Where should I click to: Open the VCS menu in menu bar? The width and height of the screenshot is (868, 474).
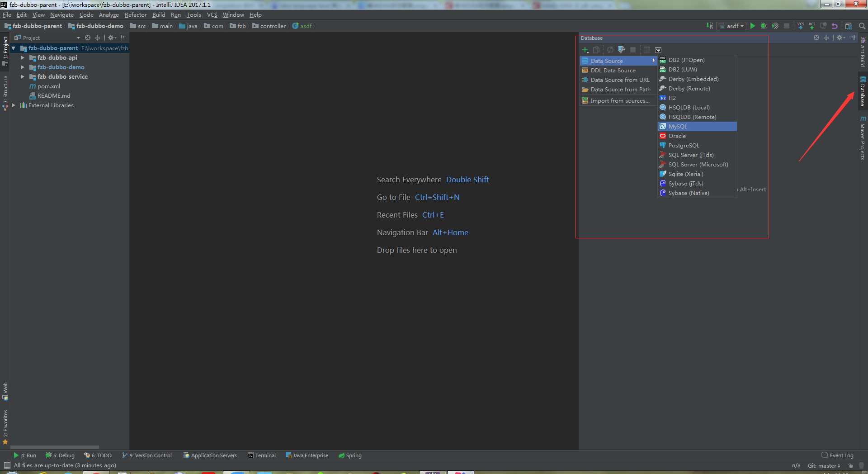tap(212, 14)
